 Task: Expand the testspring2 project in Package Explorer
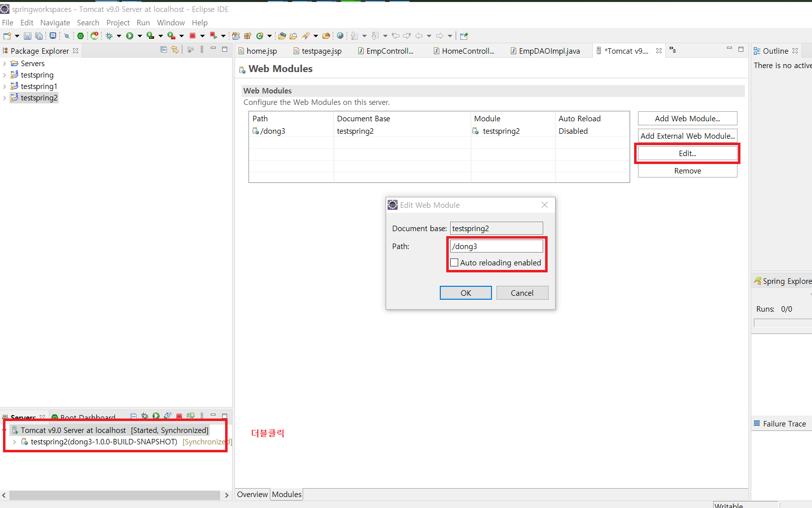[4, 98]
